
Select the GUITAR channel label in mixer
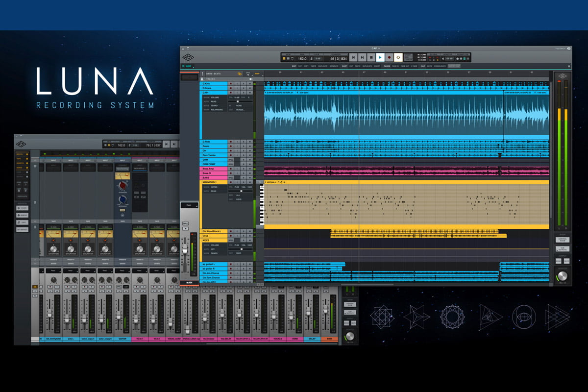tap(122, 339)
